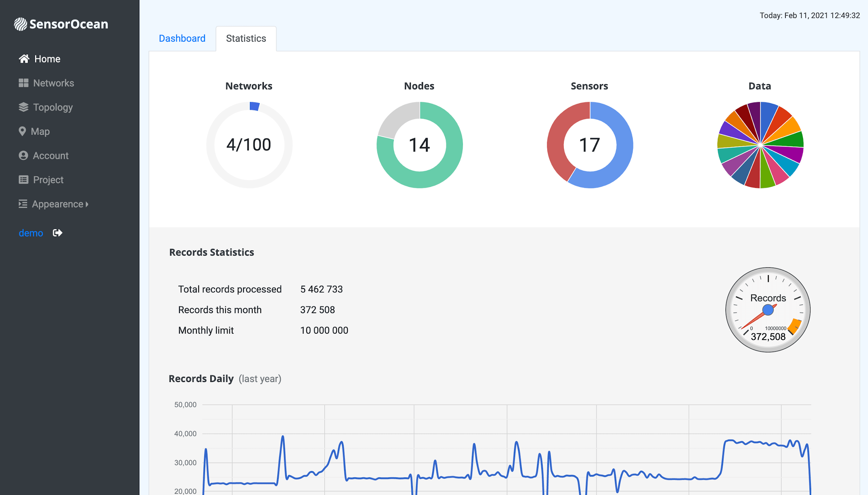Viewport: 868px width, 495px height.
Task: Click the SensorOcean logo icon
Action: [20, 24]
